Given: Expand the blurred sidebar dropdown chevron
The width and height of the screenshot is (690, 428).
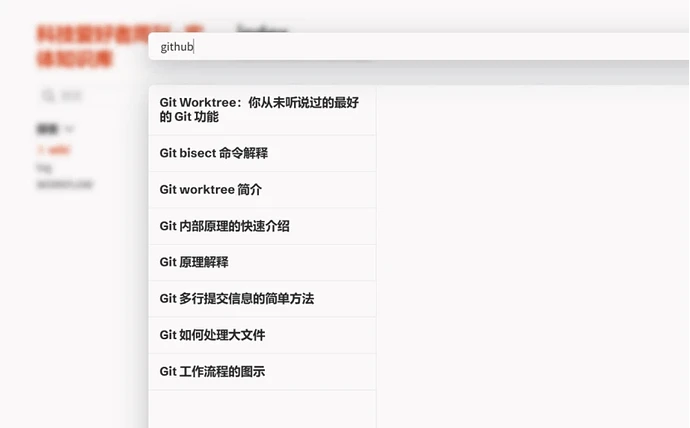Looking at the screenshot, I should coord(70,129).
